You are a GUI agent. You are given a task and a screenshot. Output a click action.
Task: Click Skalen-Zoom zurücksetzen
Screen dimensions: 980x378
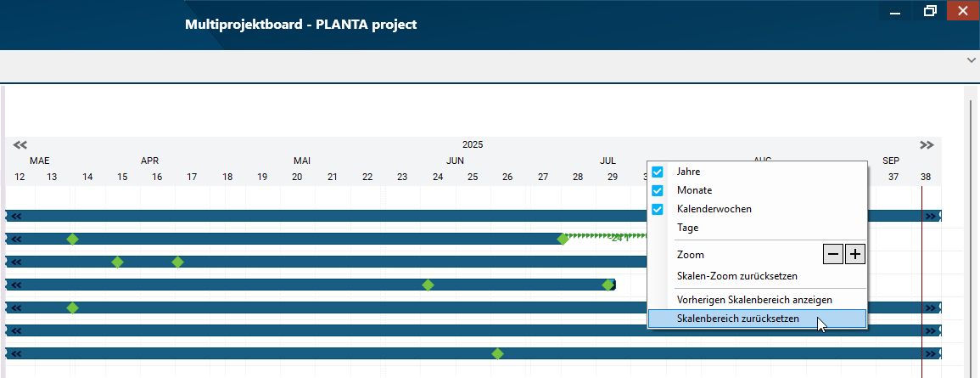736,276
